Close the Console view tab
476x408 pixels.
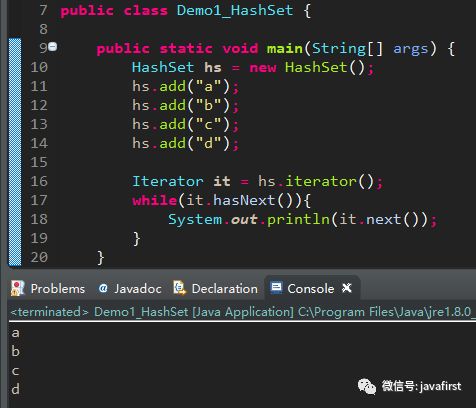pos(347,288)
